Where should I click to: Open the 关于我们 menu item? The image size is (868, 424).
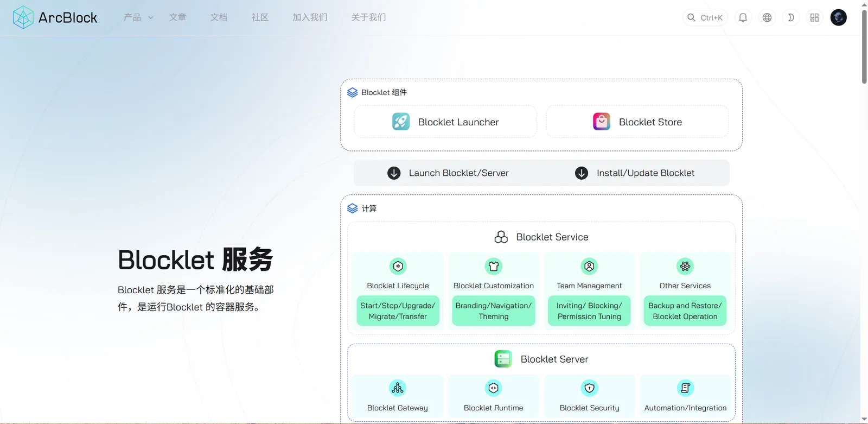pyautogui.click(x=368, y=17)
